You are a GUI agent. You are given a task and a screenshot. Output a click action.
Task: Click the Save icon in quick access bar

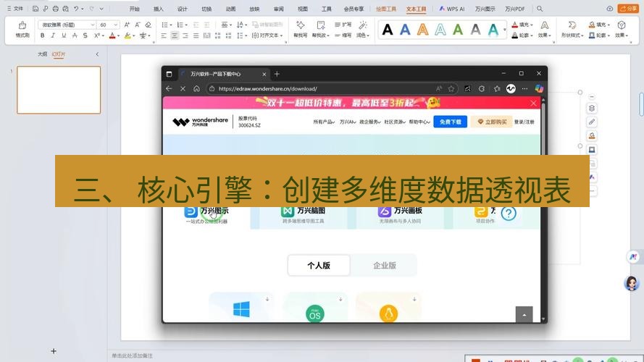(x=35, y=9)
